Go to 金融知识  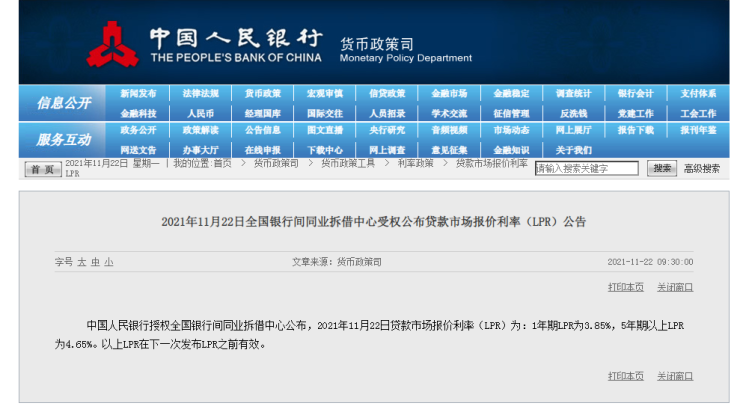click(x=512, y=150)
